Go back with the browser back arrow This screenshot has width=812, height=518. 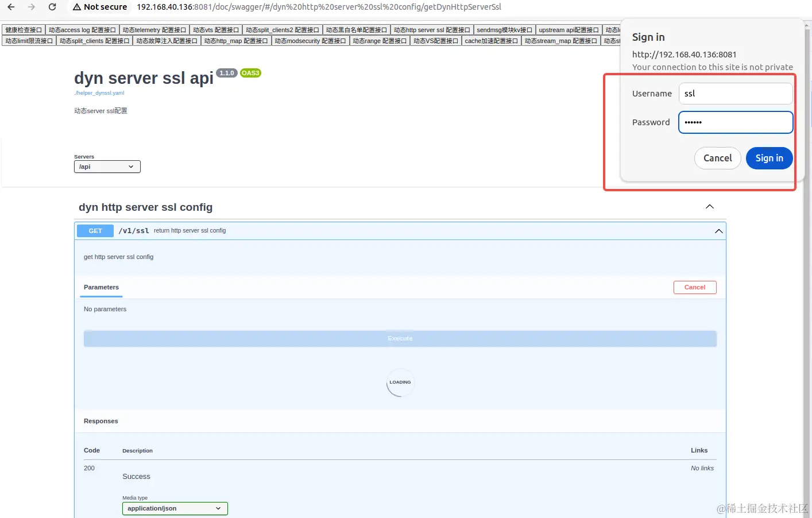pos(11,7)
